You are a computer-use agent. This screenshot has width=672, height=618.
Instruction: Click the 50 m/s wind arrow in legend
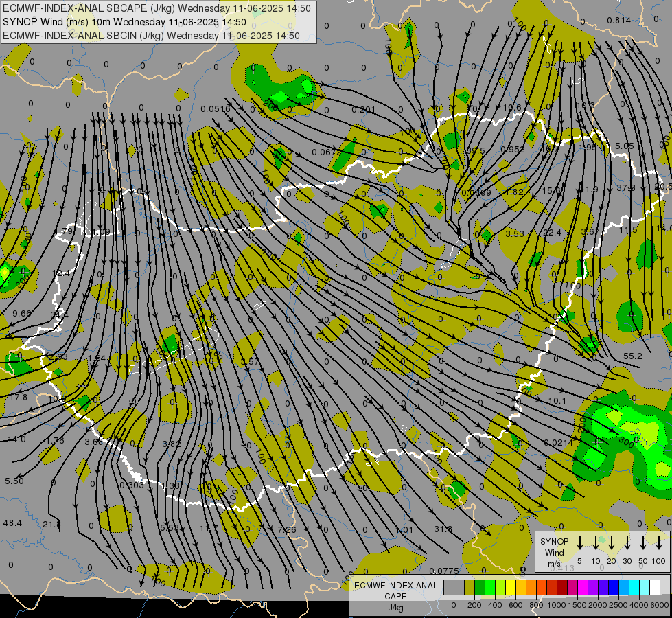(x=643, y=543)
